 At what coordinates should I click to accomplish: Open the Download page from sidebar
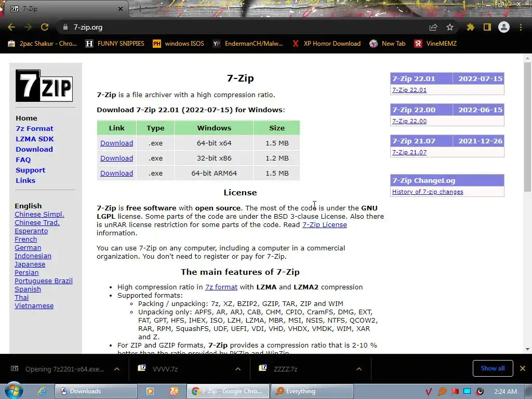click(34, 149)
